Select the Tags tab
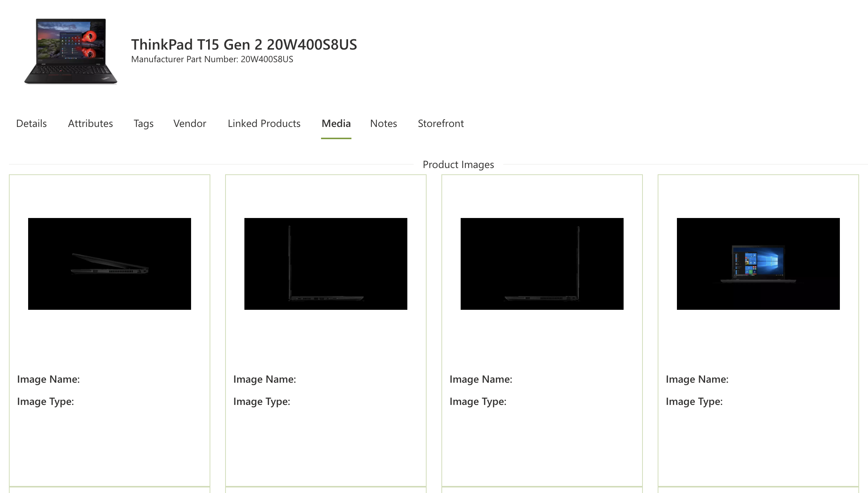 tap(144, 124)
